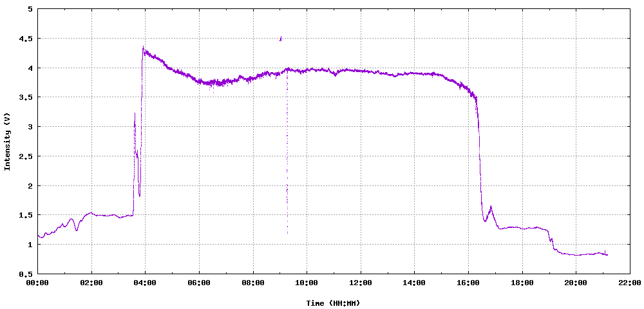This screenshot has height=309, width=644.
Task: Click the y-axis tick label 4
Action: tap(31, 68)
